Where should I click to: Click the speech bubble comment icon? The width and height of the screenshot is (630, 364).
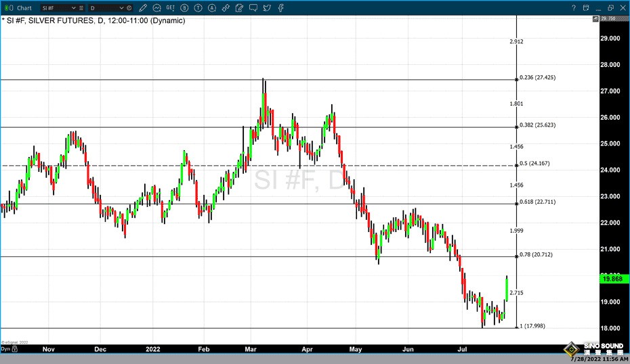pyautogui.click(x=253, y=8)
